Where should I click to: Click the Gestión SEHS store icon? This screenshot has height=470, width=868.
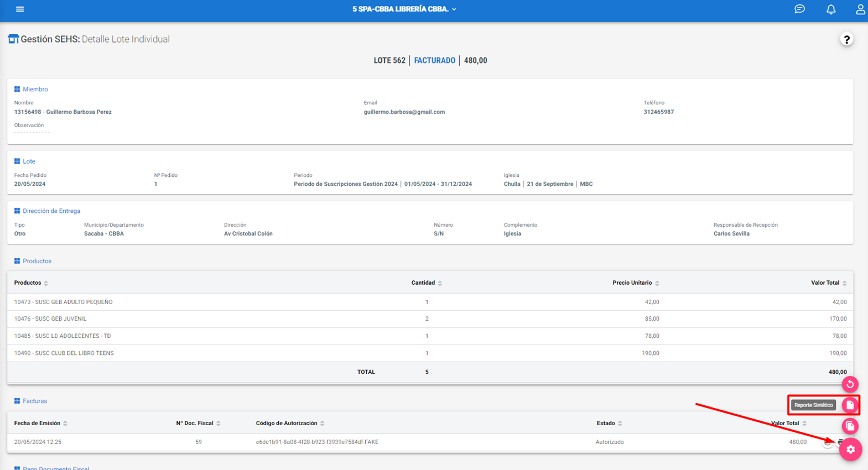13,39
